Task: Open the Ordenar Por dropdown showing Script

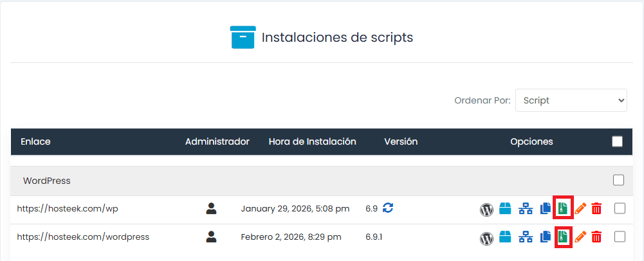Action: click(x=571, y=100)
